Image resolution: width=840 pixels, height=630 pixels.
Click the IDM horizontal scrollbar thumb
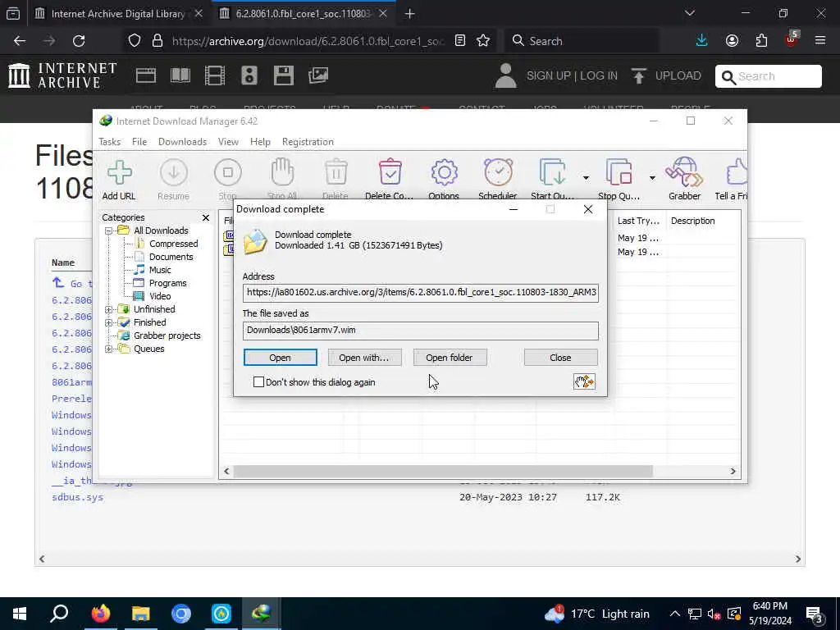pos(442,471)
